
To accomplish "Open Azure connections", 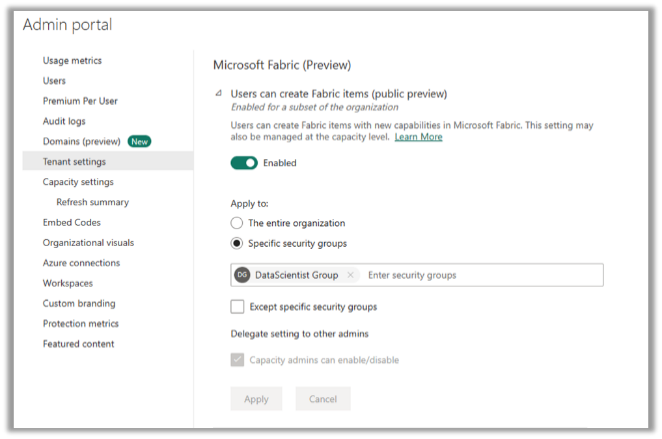I will pyautogui.click(x=81, y=263).
